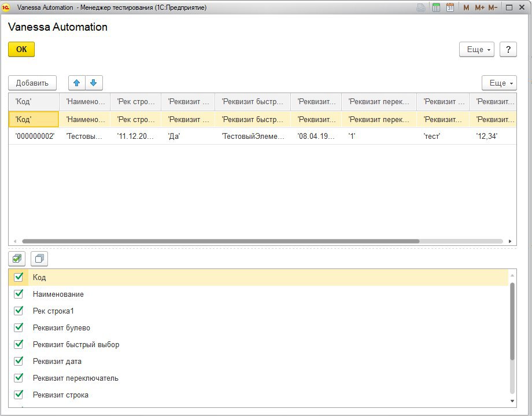Image resolution: width=532 pixels, height=416 pixels.
Task: Open the top Еще dropdown next to help
Action: tap(476, 50)
